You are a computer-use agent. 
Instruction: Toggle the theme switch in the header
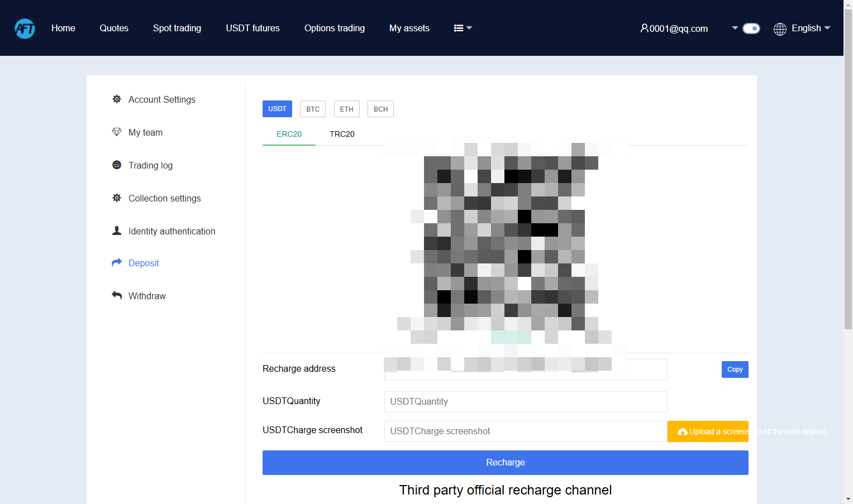751,28
